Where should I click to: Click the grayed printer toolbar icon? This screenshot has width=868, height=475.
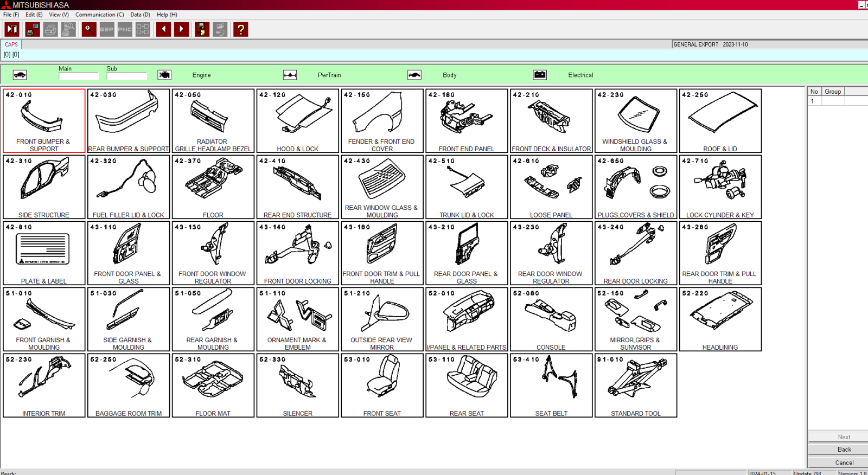click(x=50, y=29)
